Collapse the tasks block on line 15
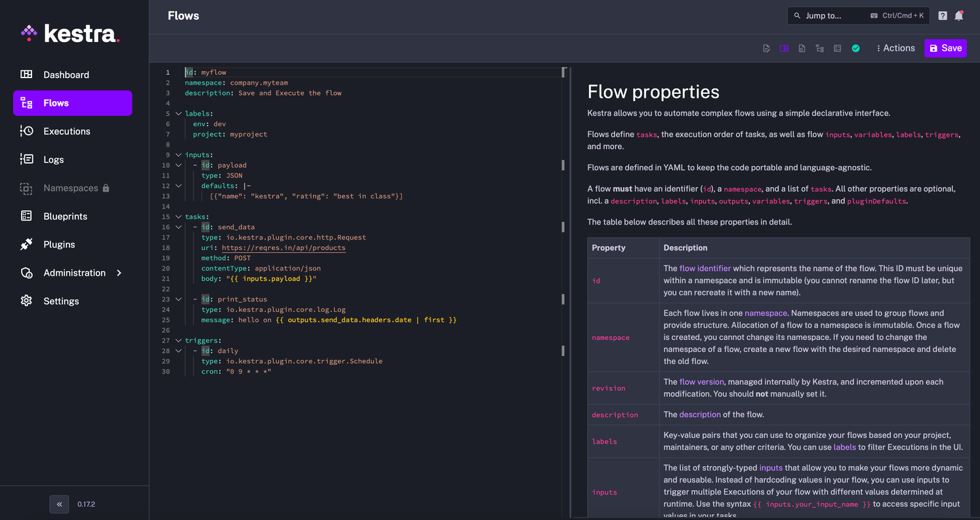 pos(178,217)
